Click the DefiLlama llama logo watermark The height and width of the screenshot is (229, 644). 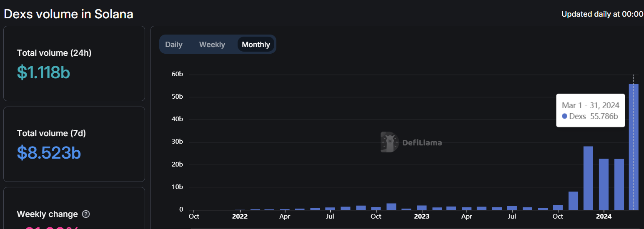pos(389,142)
